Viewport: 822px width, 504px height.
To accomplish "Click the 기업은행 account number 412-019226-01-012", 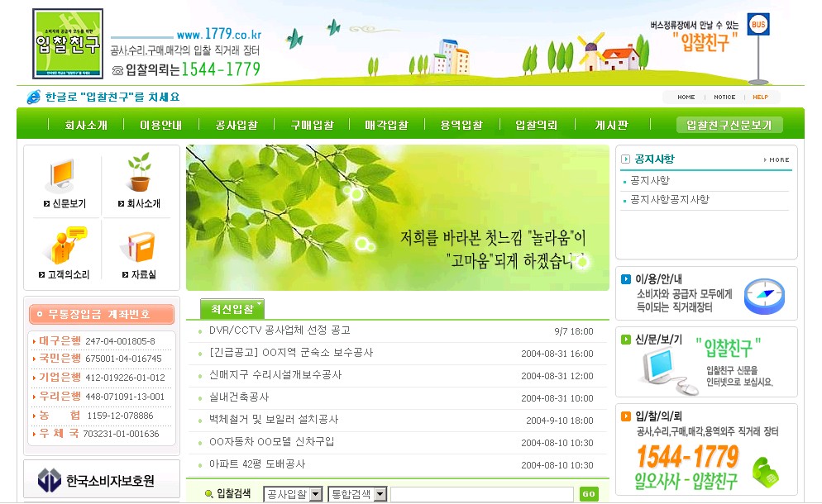I will pyautogui.click(x=125, y=378).
